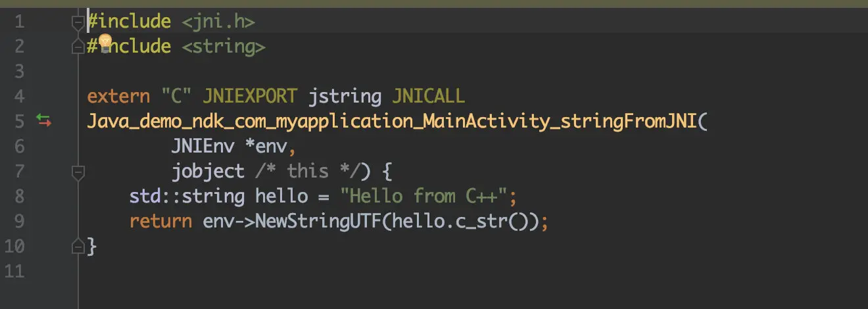
Task: Click the JNICALL macro
Action: click(x=429, y=97)
